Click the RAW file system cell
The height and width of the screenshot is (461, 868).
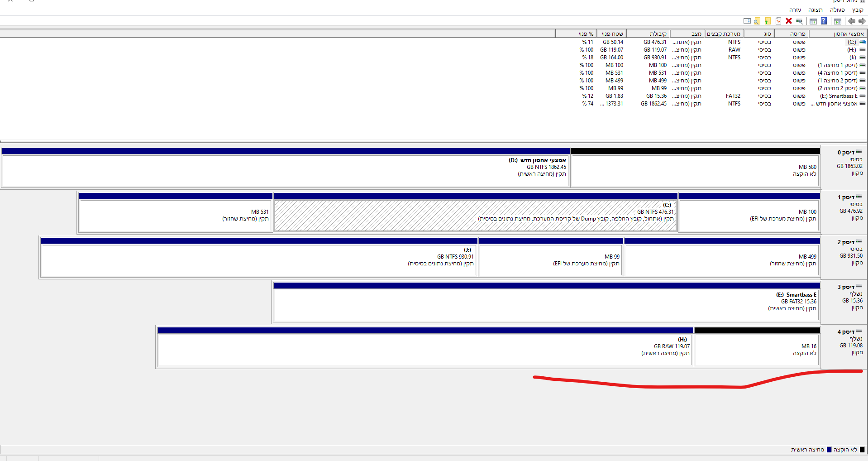tap(734, 50)
